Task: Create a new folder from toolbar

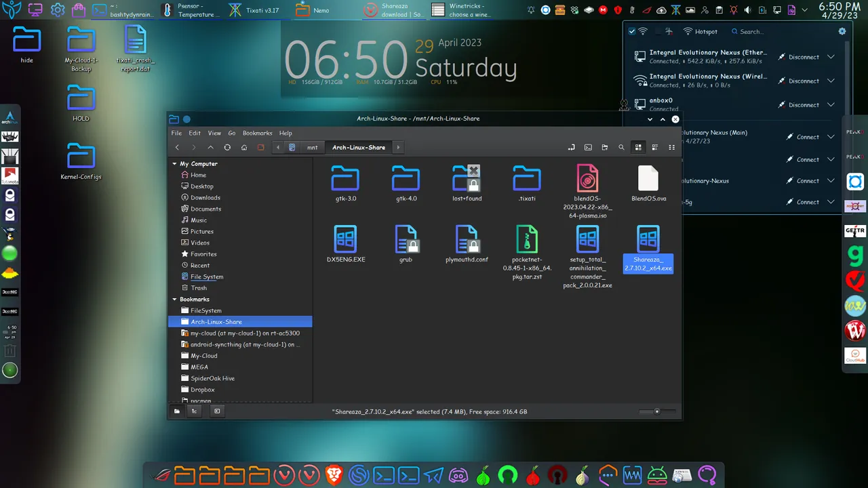Action: coord(604,147)
